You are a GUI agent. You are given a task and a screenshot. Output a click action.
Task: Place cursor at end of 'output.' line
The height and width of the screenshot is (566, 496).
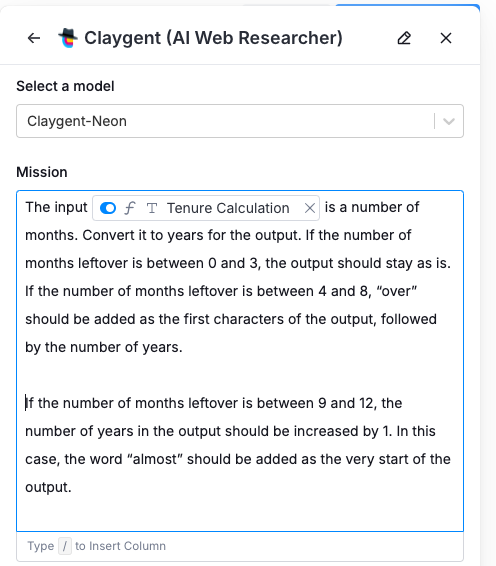(x=72, y=487)
